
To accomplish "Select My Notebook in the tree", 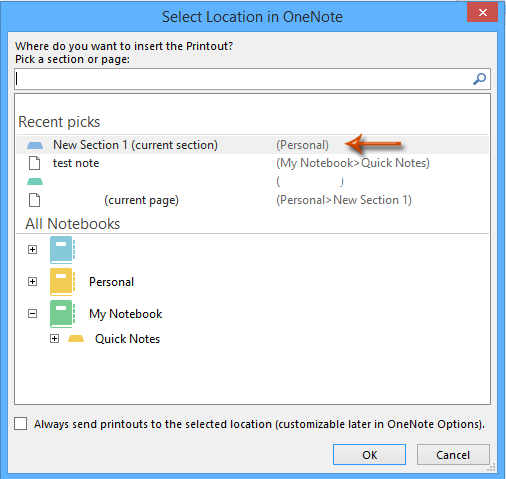I will coord(126,314).
